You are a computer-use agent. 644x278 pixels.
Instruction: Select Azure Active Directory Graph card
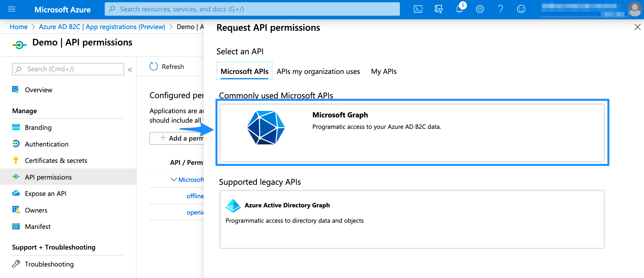(x=412, y=219)
